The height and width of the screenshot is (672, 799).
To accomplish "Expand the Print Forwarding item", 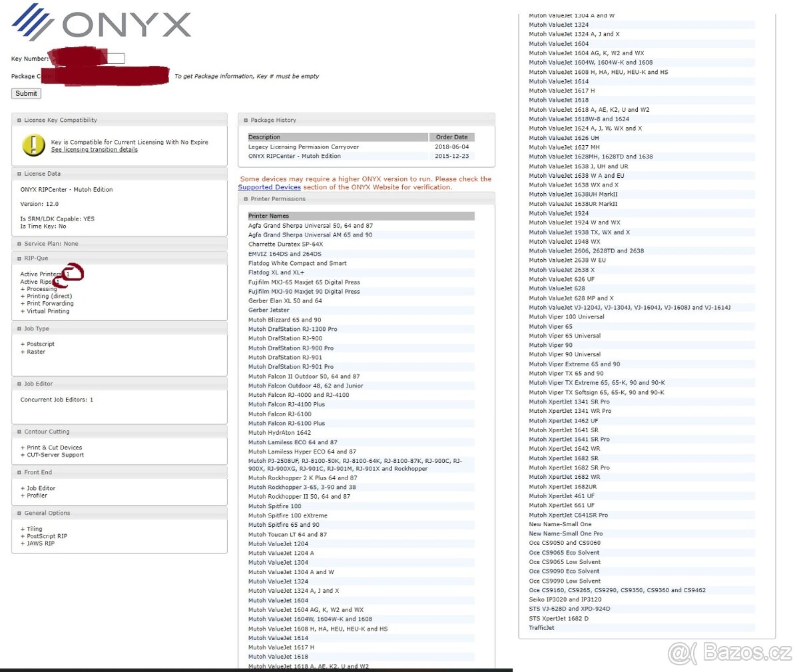I will [x=47, y=304].
